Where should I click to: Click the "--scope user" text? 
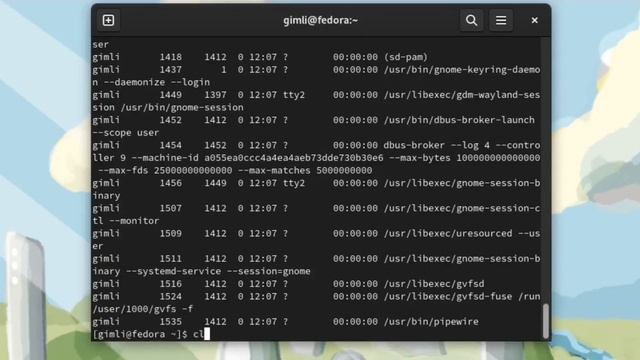[126, 133]
